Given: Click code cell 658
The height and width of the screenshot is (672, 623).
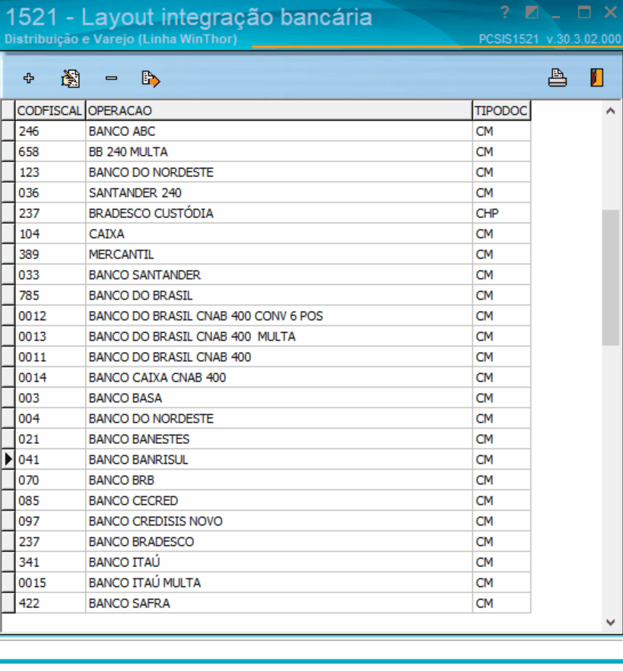Looking at the screenshot, I should pyautogui.click(x=50, y=152).
